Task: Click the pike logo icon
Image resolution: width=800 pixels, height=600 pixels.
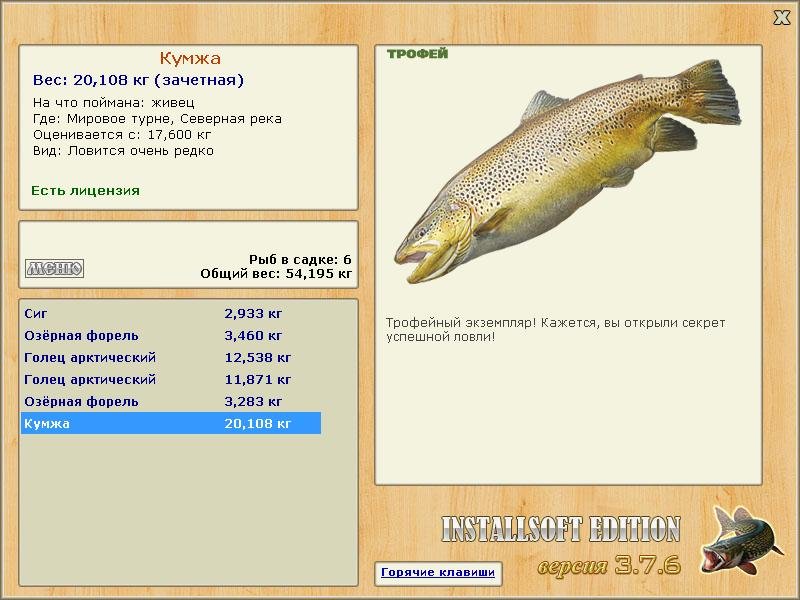Action: tap(741, 540)
